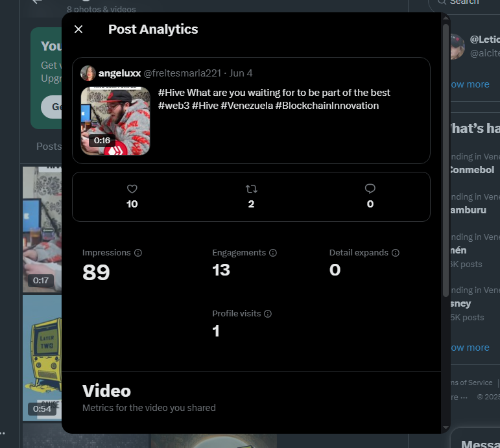Click 'Metrics for the video you shared' text
This screenshot has height=448, width=500.
point(149,408)
